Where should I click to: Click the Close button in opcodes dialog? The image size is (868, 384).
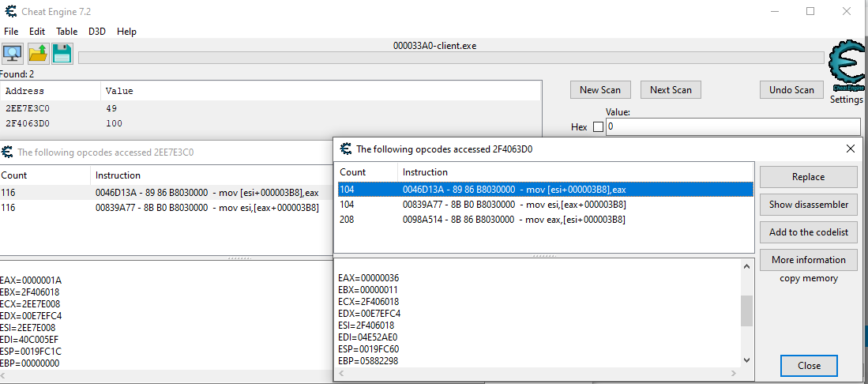[x=809, y=365]
